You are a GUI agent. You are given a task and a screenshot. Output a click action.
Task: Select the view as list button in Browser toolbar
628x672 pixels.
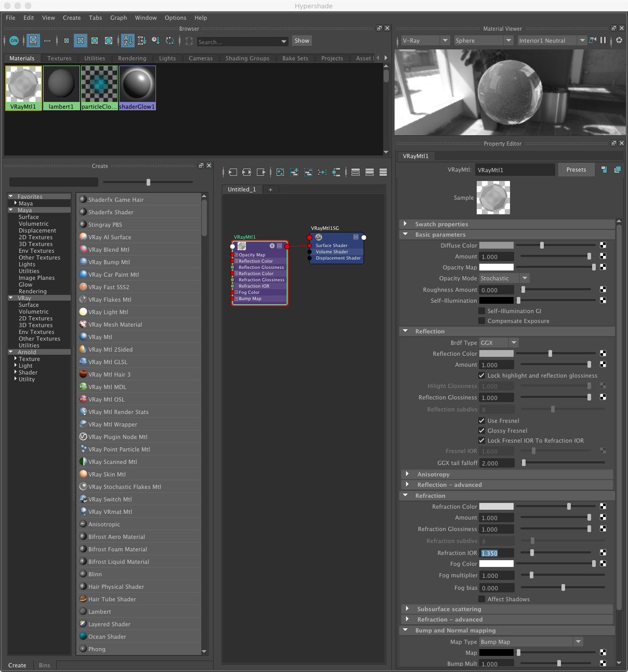[47, 41]
